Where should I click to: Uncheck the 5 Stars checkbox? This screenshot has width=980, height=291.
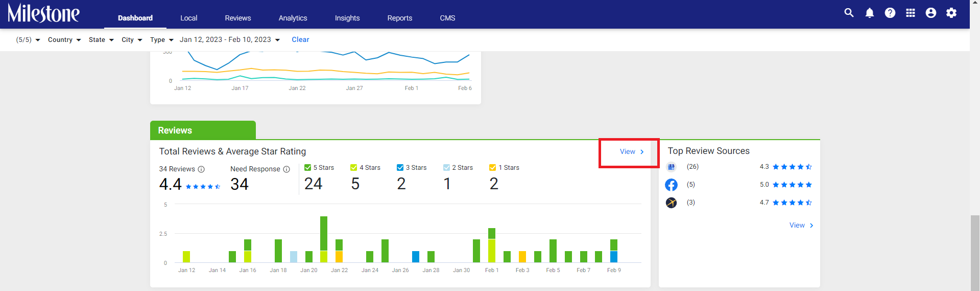(307, 168)
